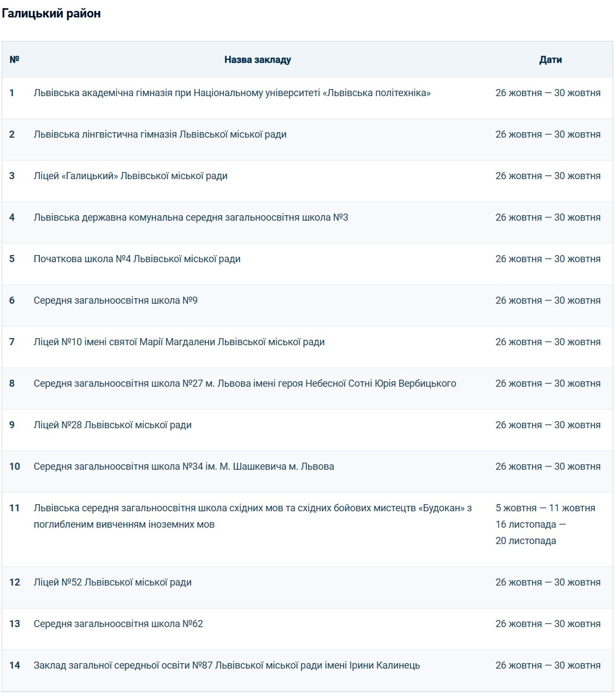Screen dimensions: 616x697
Task: Click row number 13 in the № column
Action: (15, 624)
